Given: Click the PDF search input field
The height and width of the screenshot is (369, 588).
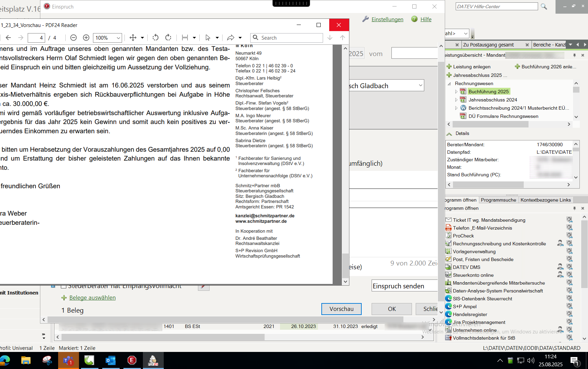Looking at the screenshot, I should (x=291, y=38).
